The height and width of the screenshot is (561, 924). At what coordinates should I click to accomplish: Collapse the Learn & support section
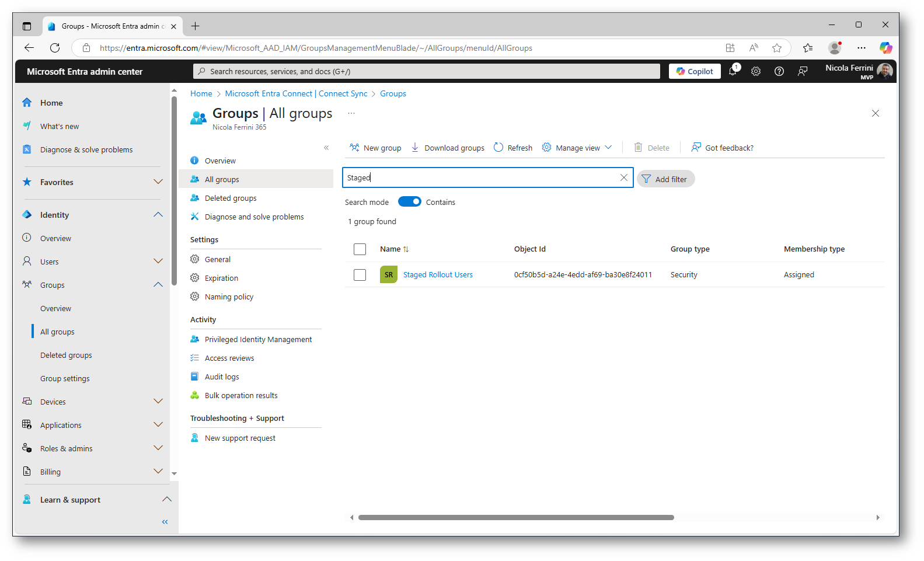point(167,500)
